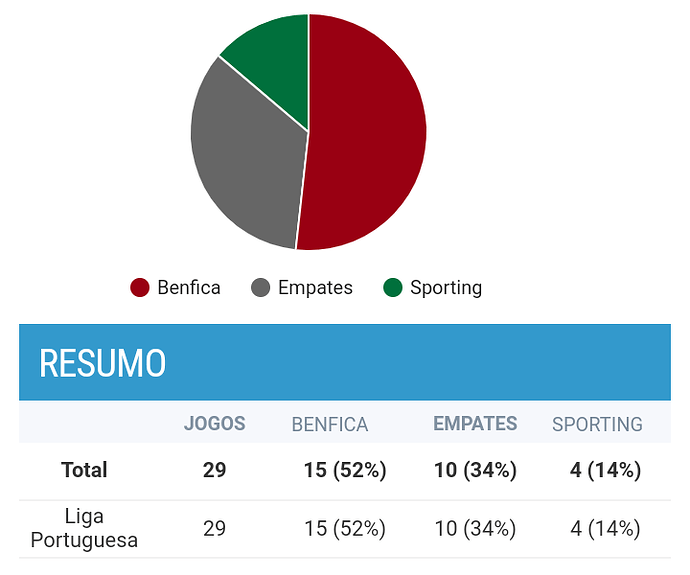Click Total Benfica wins 15 (52%)
Image resolution: width=690 pixels, height=575 pixels.
click(345, 470)
